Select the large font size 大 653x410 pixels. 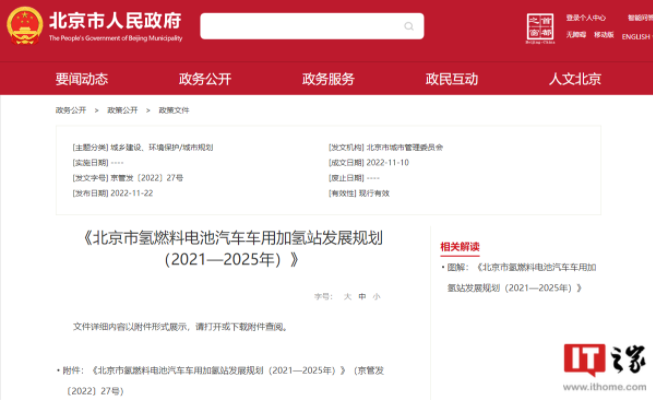click(347, 297)
